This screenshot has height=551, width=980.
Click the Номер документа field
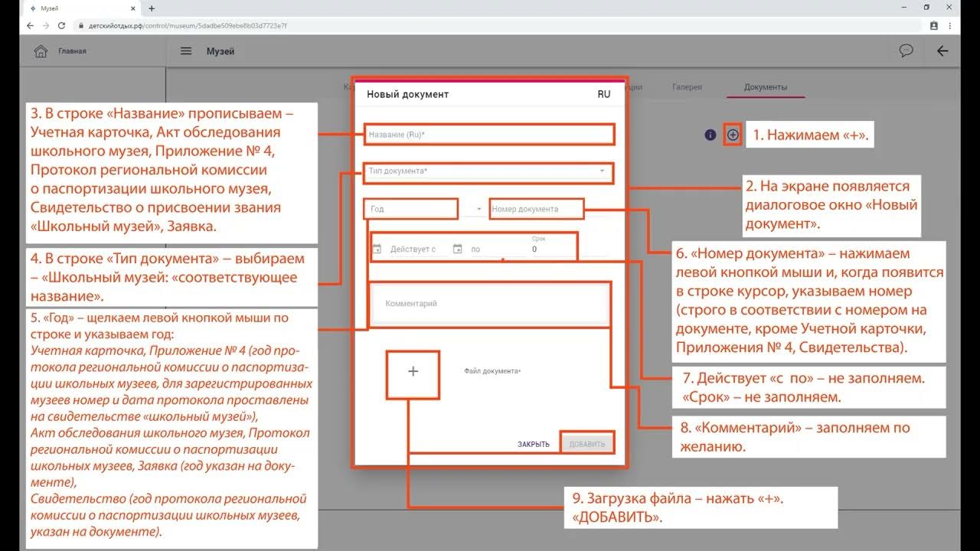click(537, 209)
